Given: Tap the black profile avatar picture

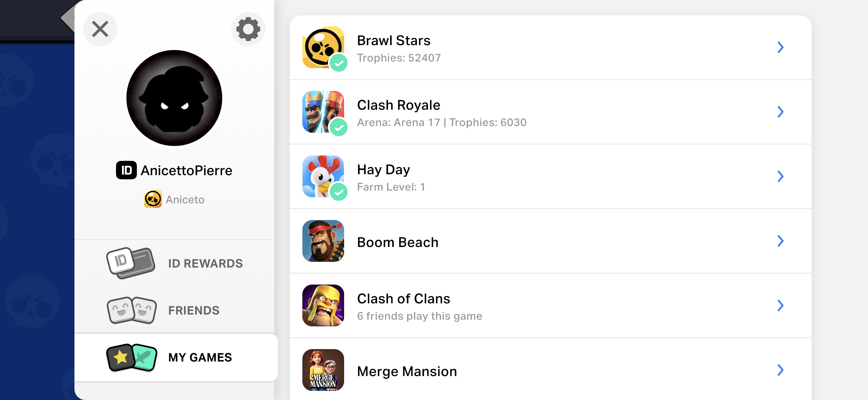Looking at the screenshot, I should 174,98.
